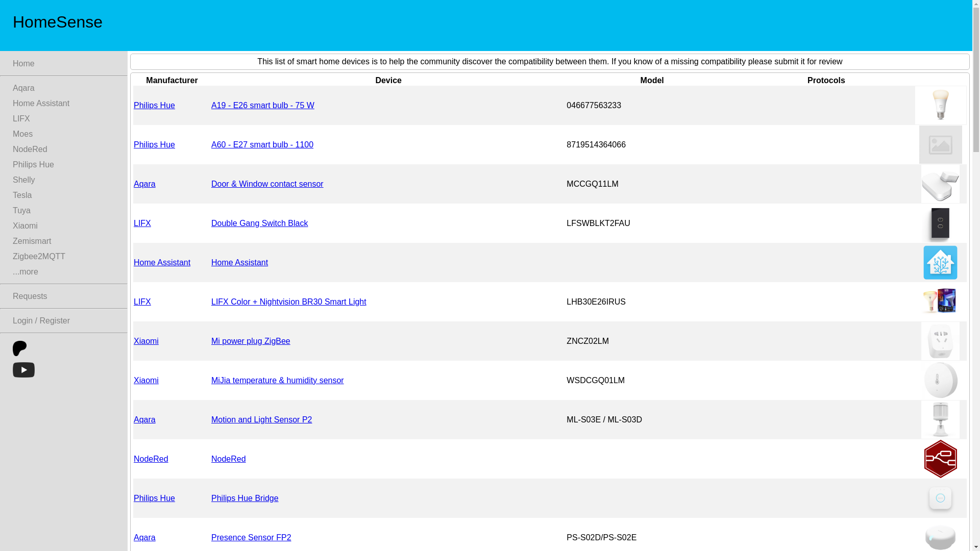
Task: Click the NodeRed logo icon
Action: tap(940, 459)
